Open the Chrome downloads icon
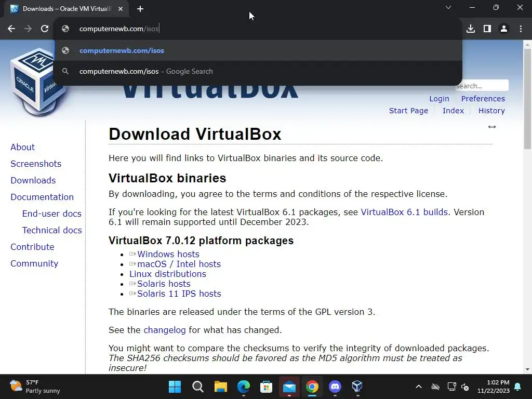The width and height of the screenshot is (532, 399). point(471,29)
